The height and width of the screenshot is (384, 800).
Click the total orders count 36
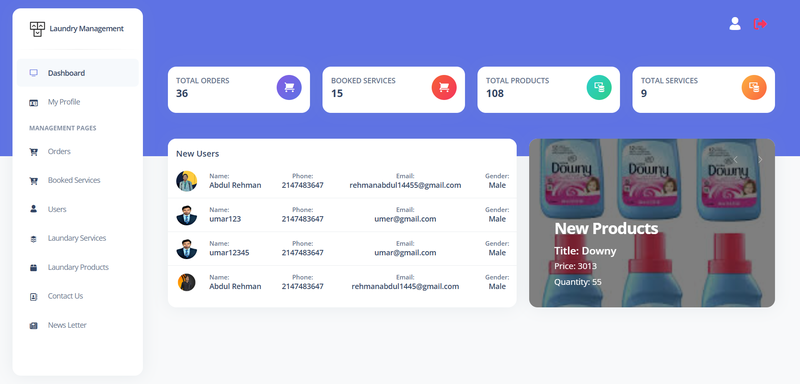(x=182, y=93)
